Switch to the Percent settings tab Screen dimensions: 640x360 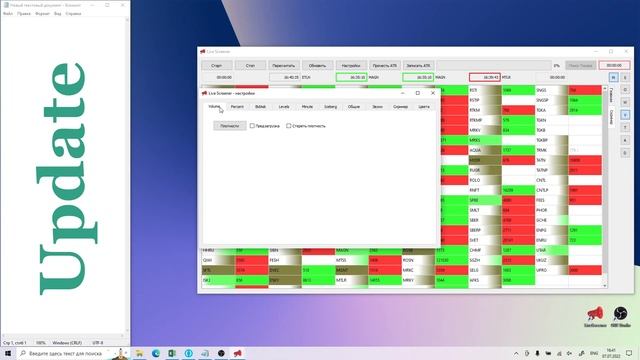pyautogui.click(x=237, y=107)
